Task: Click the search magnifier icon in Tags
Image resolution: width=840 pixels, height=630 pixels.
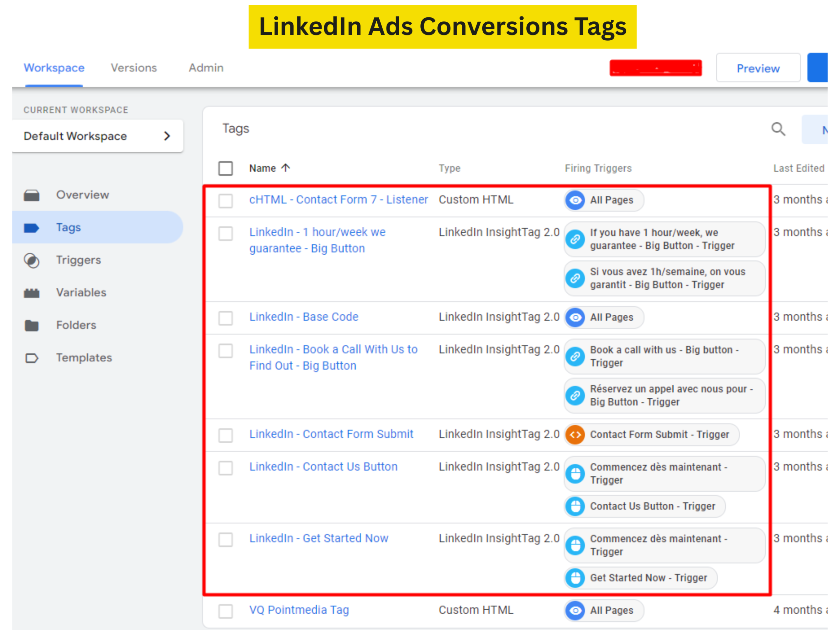Action: [778, 129]
